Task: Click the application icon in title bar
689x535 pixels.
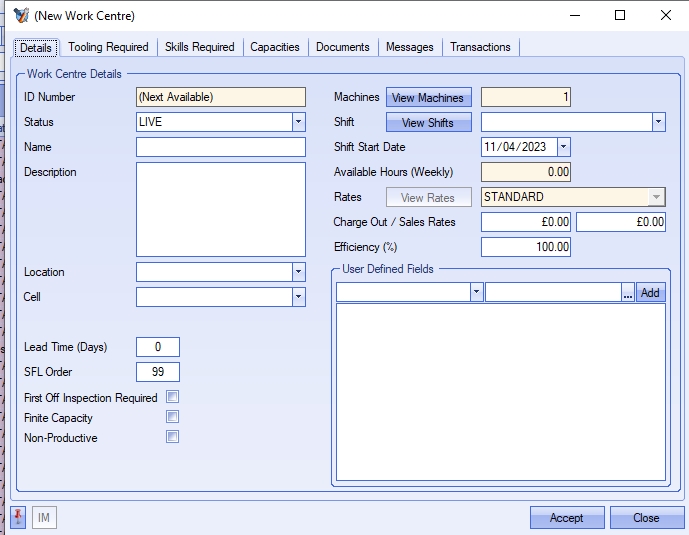Action: point(21,16)
